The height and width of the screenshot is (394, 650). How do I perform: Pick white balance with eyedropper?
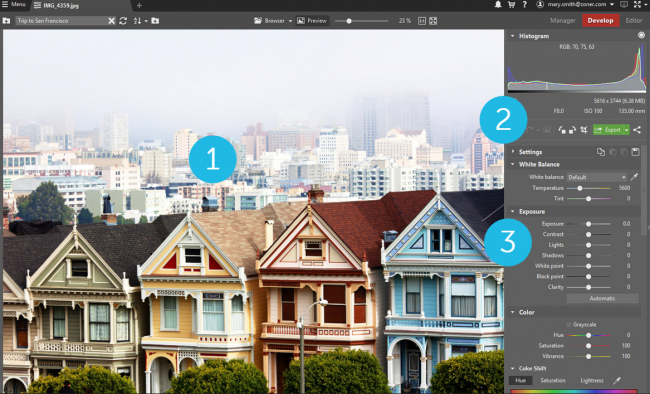(634, 177)
